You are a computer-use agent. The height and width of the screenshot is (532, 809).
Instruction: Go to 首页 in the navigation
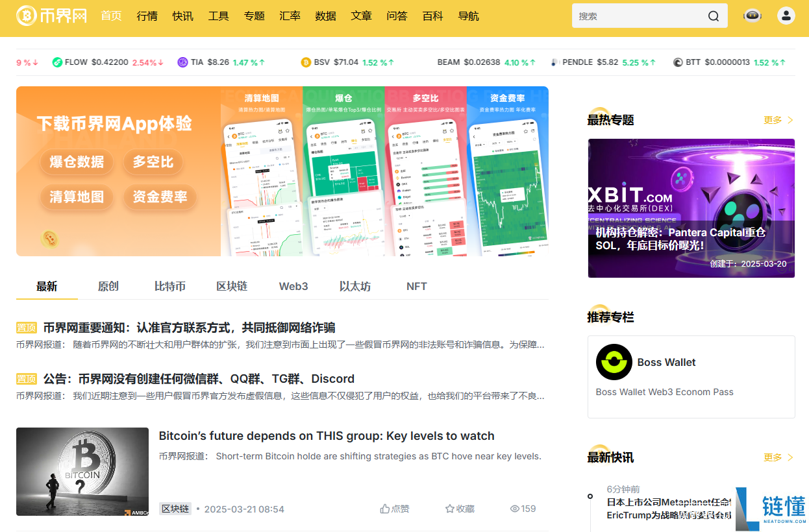(111, 16)
